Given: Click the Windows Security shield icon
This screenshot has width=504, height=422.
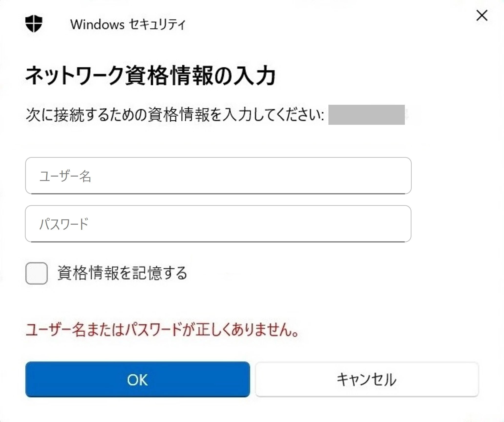Looking at the screenshot, I should [x=34, y=23].
